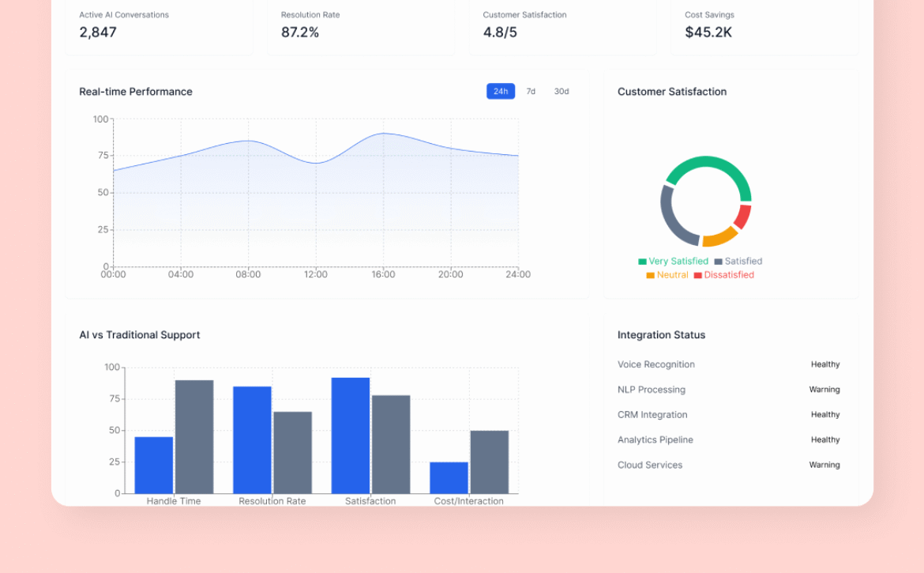Open the CRM Integration status row
The height and width of the screenshot is (573, 924).
click(652, 415)
